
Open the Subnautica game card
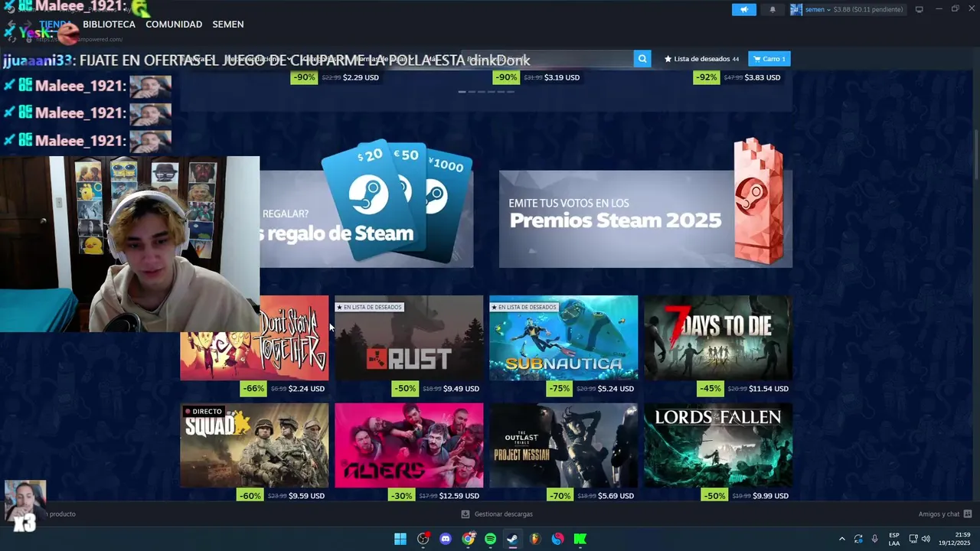[563, 337]
